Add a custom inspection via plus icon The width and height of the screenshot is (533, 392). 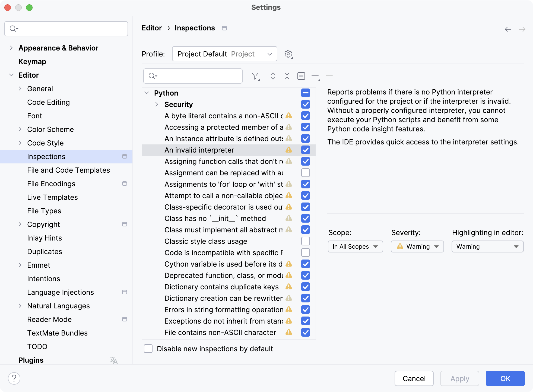click(315, 76)
